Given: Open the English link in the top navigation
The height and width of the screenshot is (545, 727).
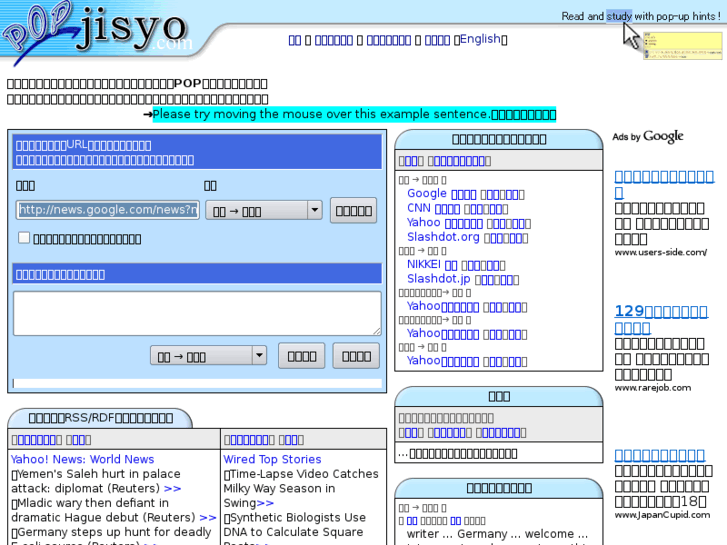Looking at the screenshot, I should (x=480, y=39).
